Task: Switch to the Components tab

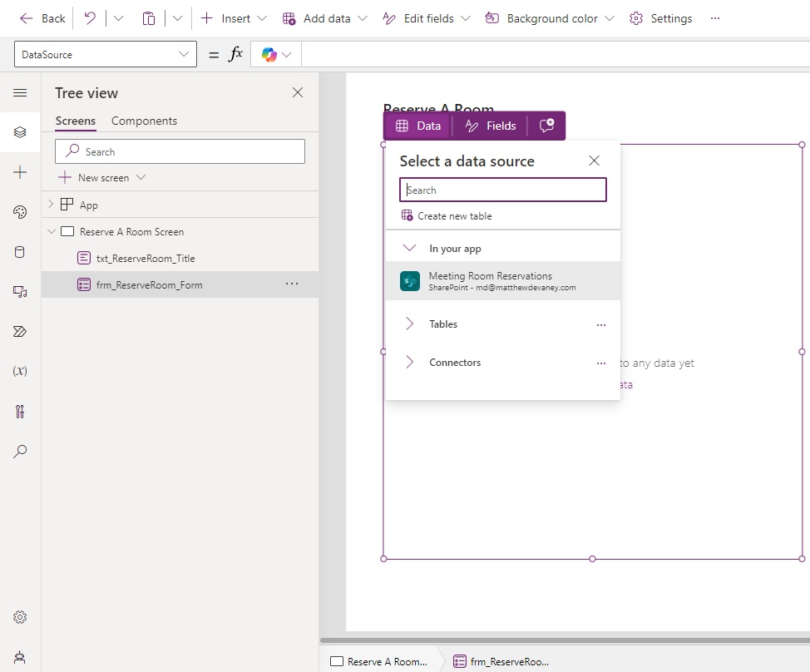Action: [x=144, y=121]
